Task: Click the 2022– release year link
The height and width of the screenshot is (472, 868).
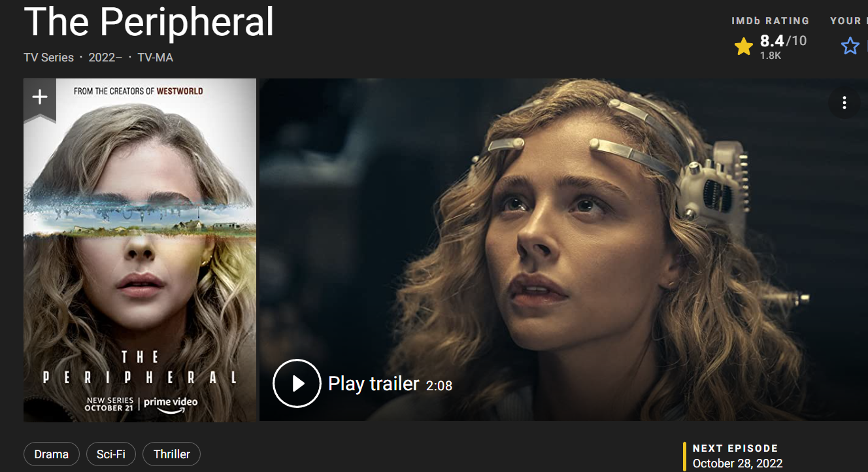Action: pyautogui.click(x=105, y=58)
